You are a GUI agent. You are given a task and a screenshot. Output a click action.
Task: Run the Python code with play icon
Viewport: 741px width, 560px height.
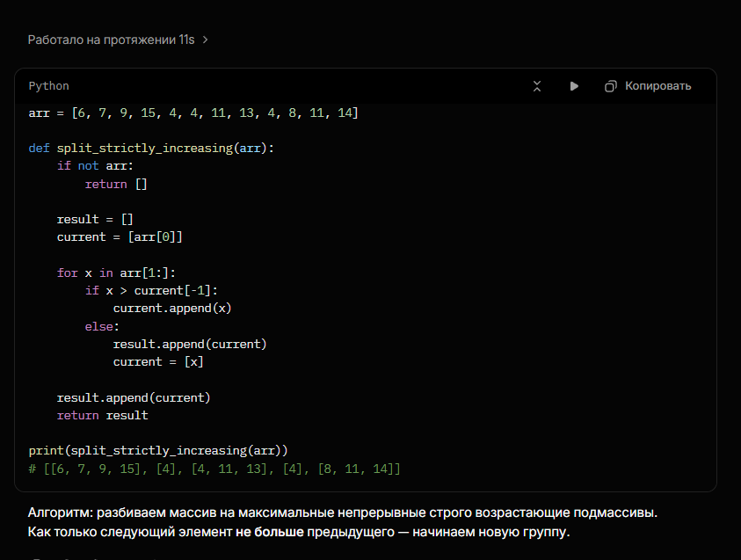pyautogui.click(x=574, y=86)
